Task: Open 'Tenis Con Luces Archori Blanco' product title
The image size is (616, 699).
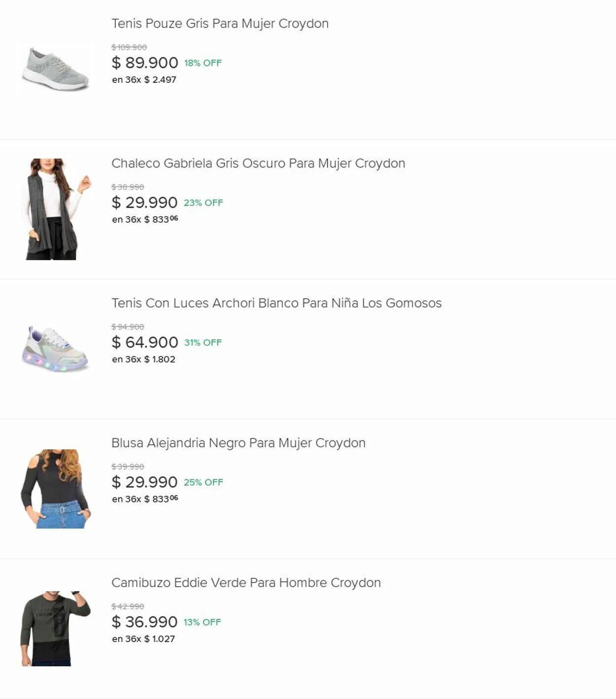Action: point(276,303)
